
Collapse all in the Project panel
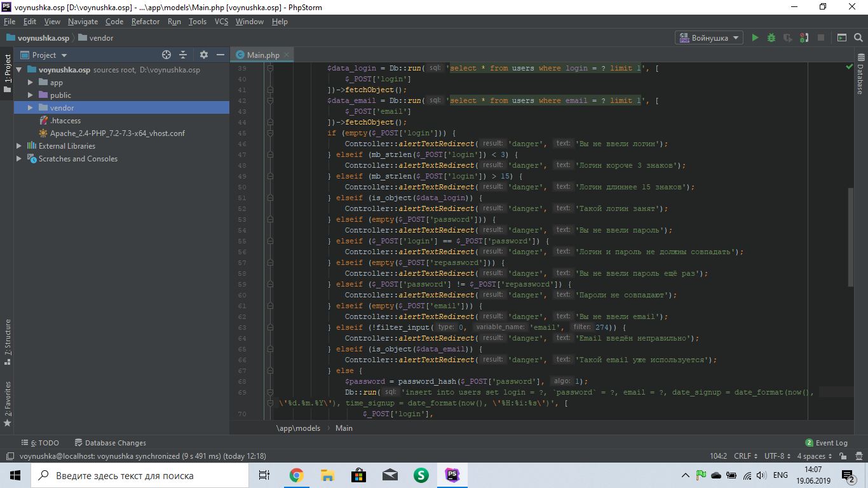coord(183,55)
